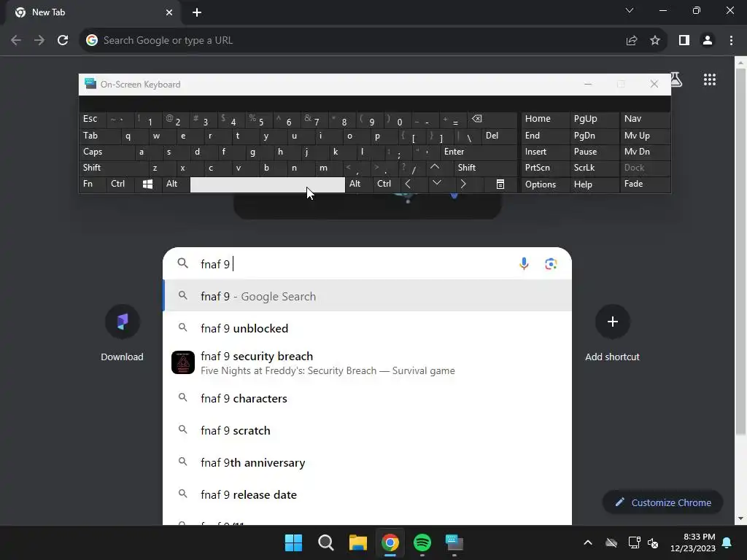Select 'fnaf 9 release date' suggestion
Screen dimensions: 747x560
tap(368, 495)
